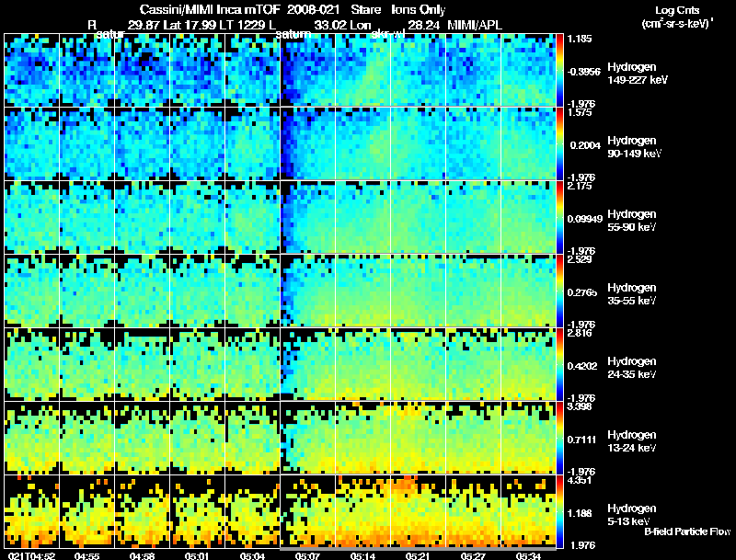Click the time axis label '05:07'

(x=307, y=555)
